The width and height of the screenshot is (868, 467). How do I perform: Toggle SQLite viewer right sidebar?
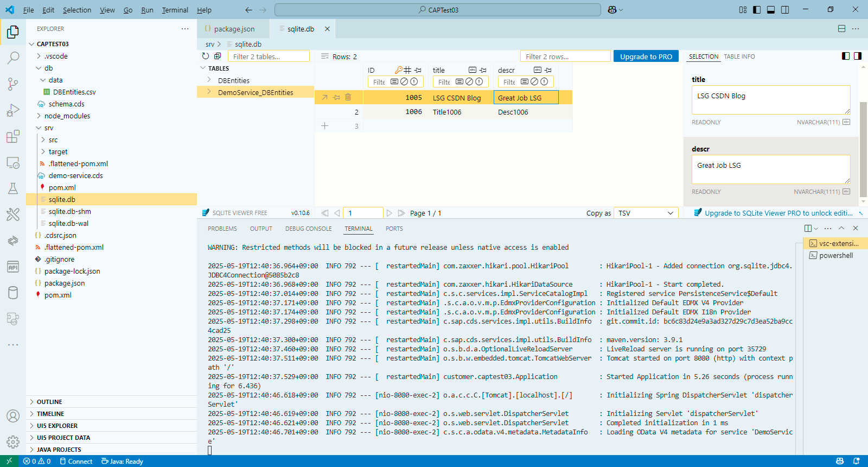click(858, 56)
